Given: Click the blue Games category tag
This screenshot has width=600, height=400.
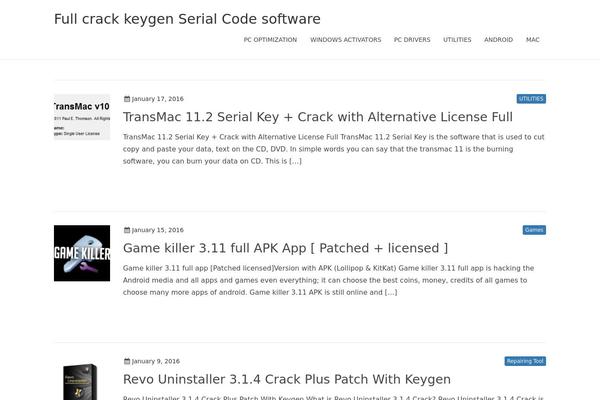Looking at the screenshot, I should tap(534, 230).
